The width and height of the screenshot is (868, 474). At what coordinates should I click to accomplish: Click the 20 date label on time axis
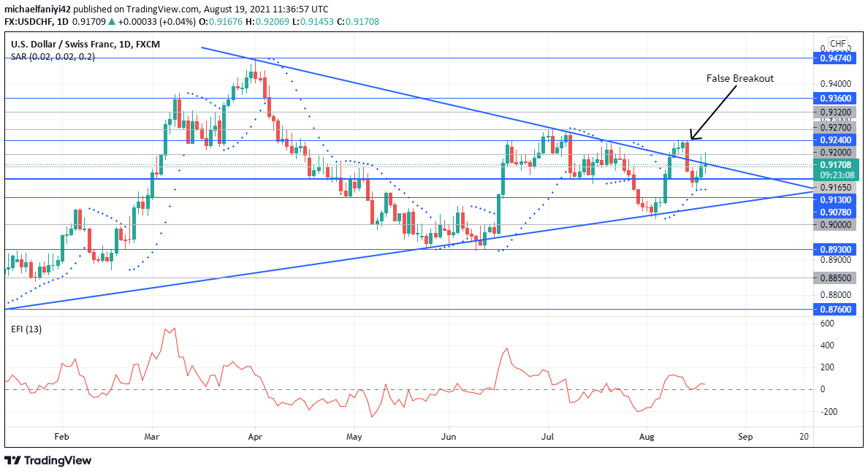point(804,437)
